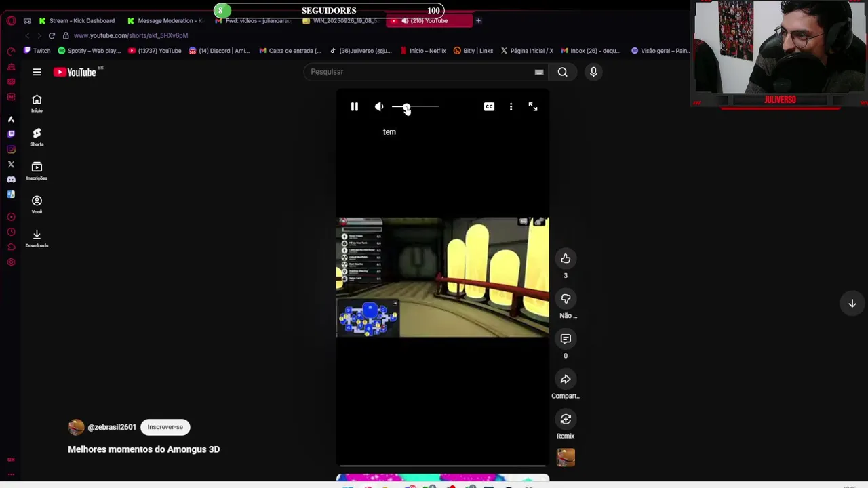This screenshot has height=488, width=868.
Task: Open Twitch bookmark
Action: (37, 50)
